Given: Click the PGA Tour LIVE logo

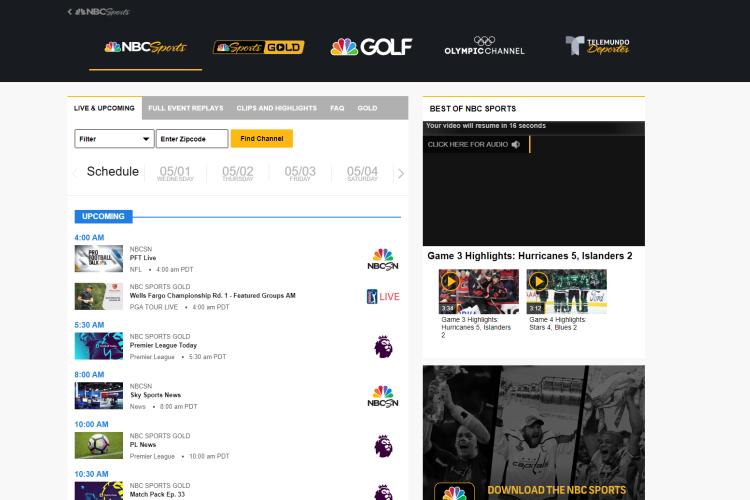Looking at the screenshot, I should coord(383,297).
